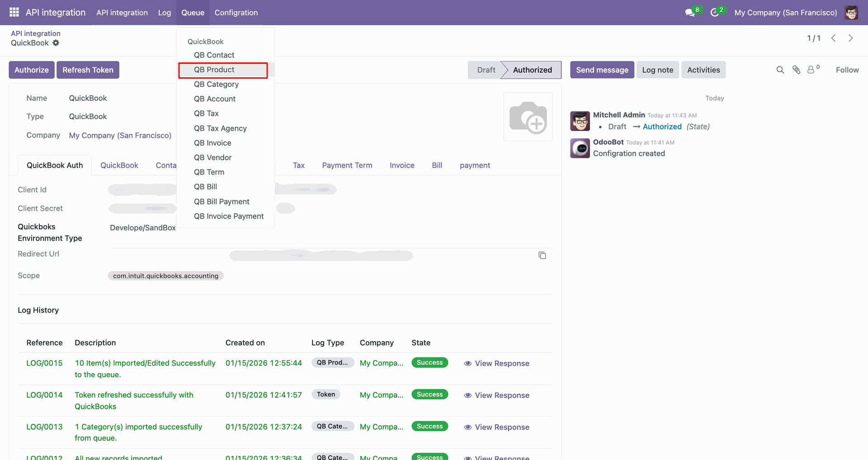
Task: Click the Refresh Token button
Action: tap(88, 70)
